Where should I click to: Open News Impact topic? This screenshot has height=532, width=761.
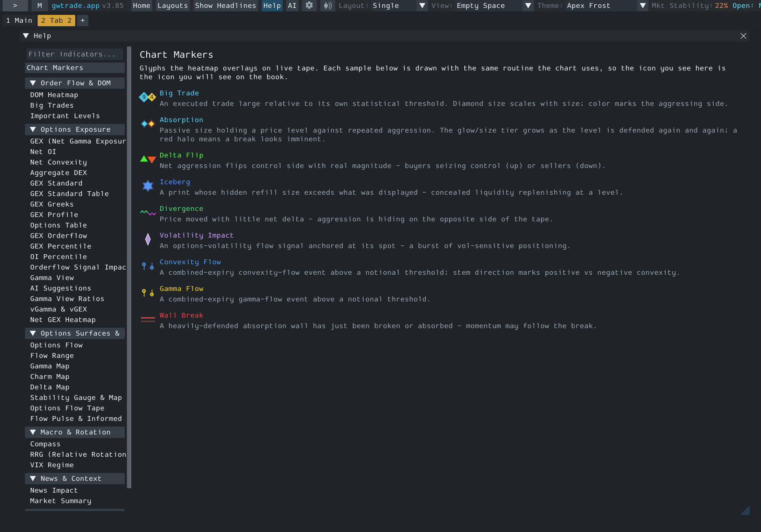pos(54,490)
